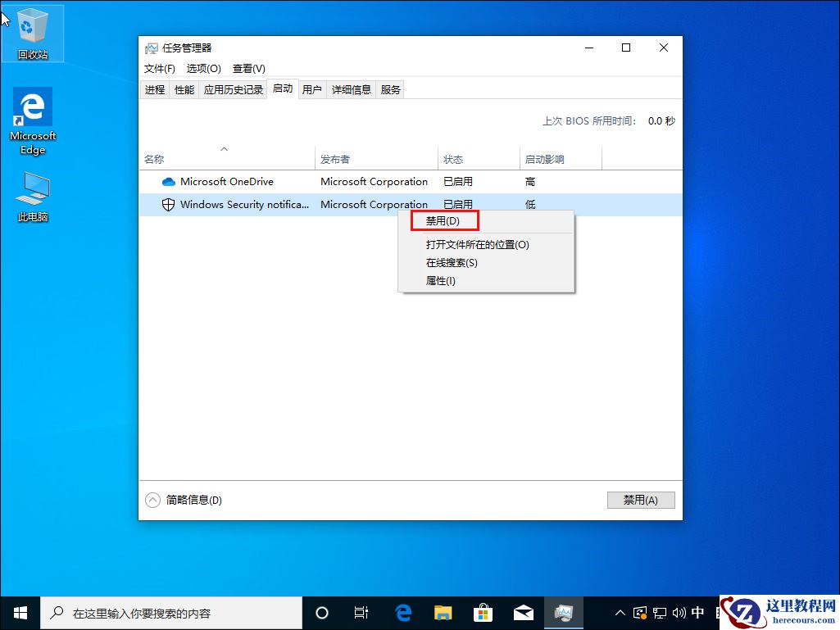Click the Windows Security shield icon
The image size is (840, 630).
168,204
